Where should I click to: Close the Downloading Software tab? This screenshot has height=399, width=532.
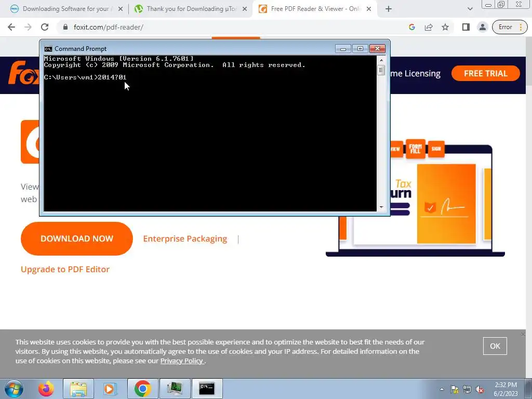(x=120, y=9)
